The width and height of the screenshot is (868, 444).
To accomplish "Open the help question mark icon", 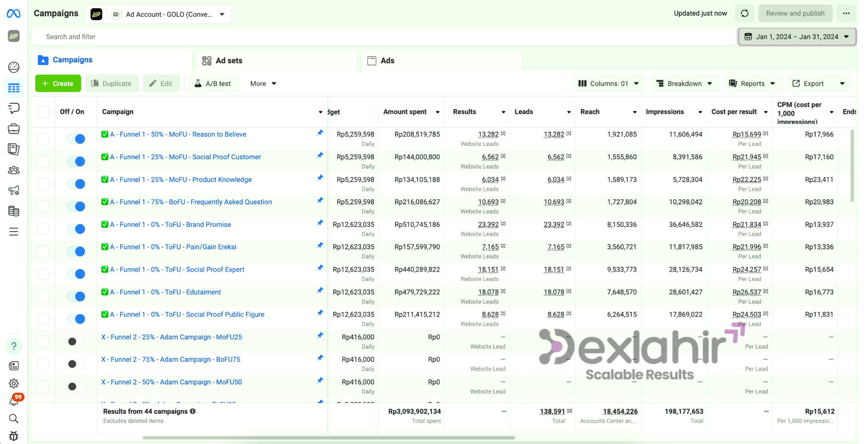I will click(x=14, y=346).
